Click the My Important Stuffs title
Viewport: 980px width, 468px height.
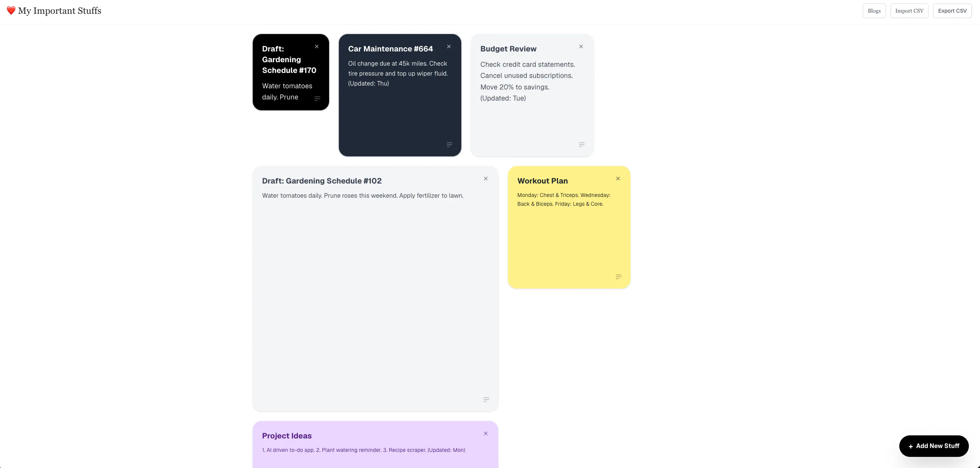click(60, 11)
